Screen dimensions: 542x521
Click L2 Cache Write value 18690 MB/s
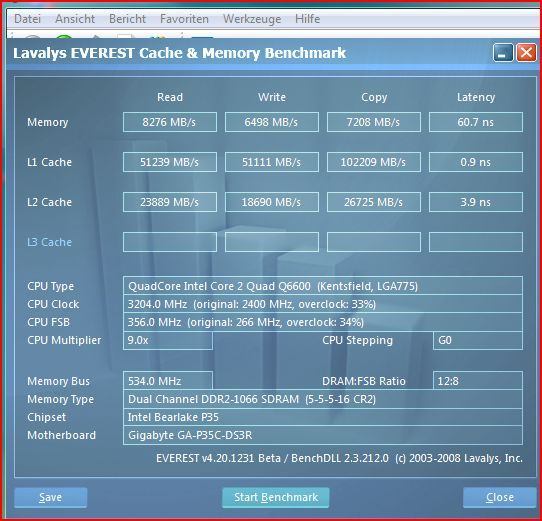pyautogui.click(x=272, y=202)
